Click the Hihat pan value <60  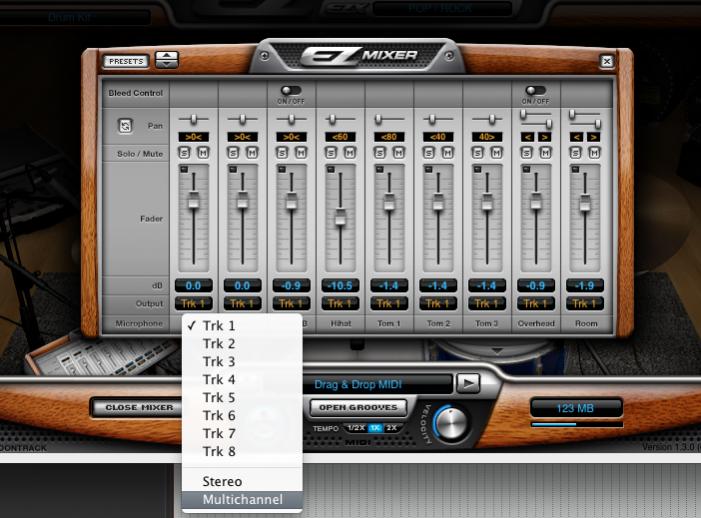[x=340, y=137]
